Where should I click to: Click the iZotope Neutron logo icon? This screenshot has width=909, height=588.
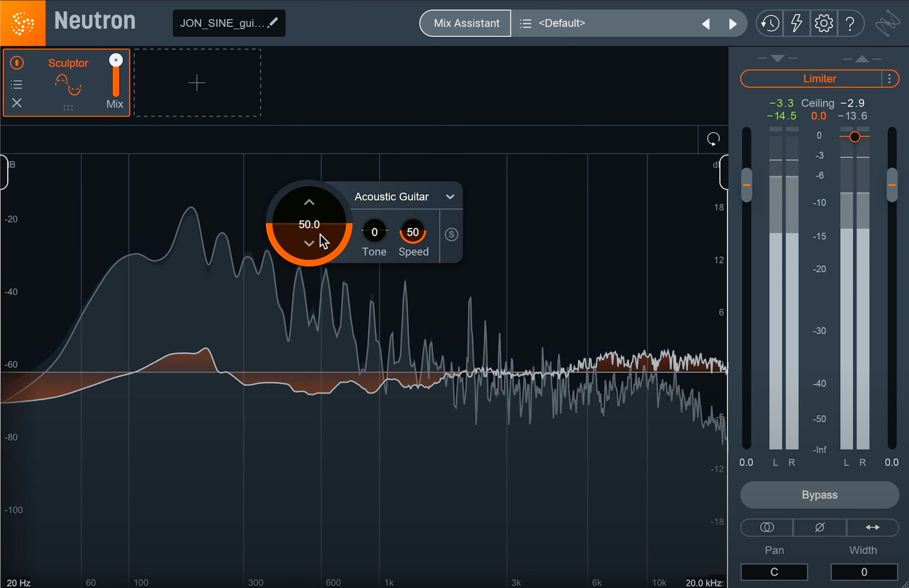coord(23,23)
